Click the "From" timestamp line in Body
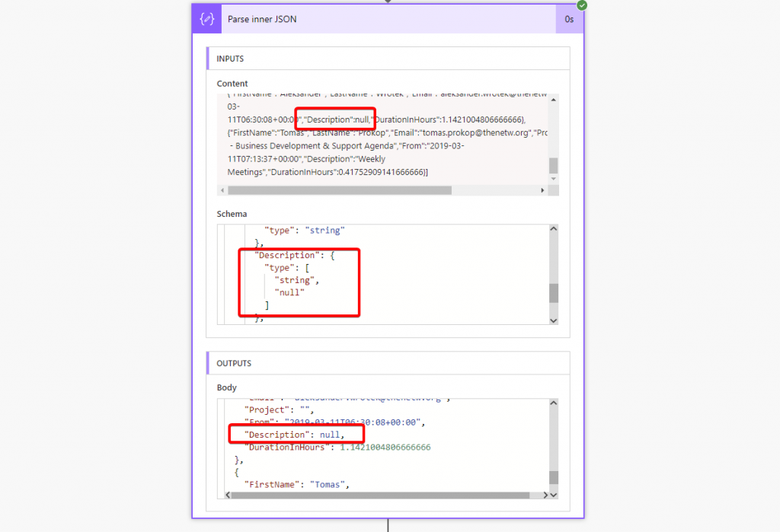The width and height of the screenshot is (780, 532). [x=335, y=422]
